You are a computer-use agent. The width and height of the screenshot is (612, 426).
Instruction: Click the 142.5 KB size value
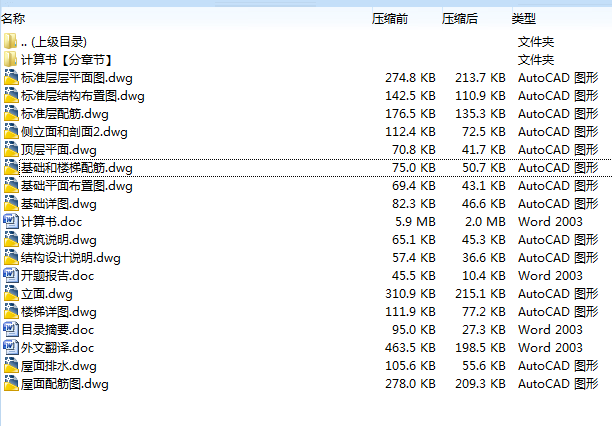click(410, 96)
